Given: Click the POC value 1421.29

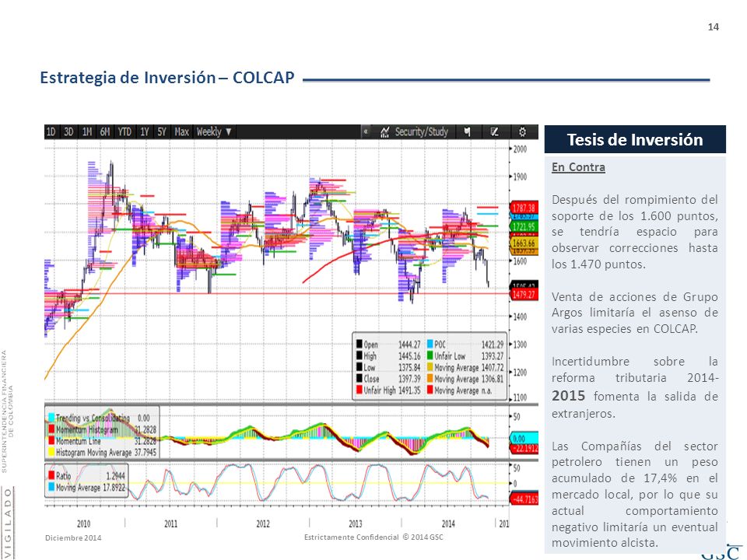Looking at the screenshot, I should pos(492,345).
